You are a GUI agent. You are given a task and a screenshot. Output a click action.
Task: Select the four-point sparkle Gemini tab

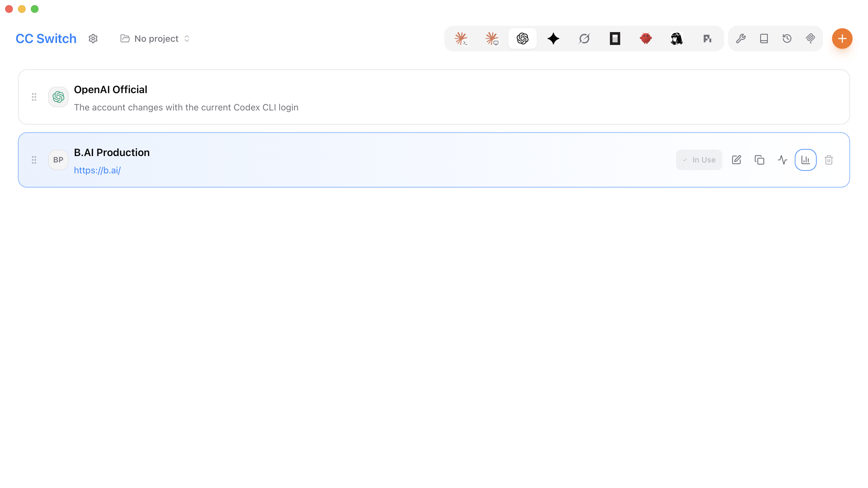click(x=553, y=39)
